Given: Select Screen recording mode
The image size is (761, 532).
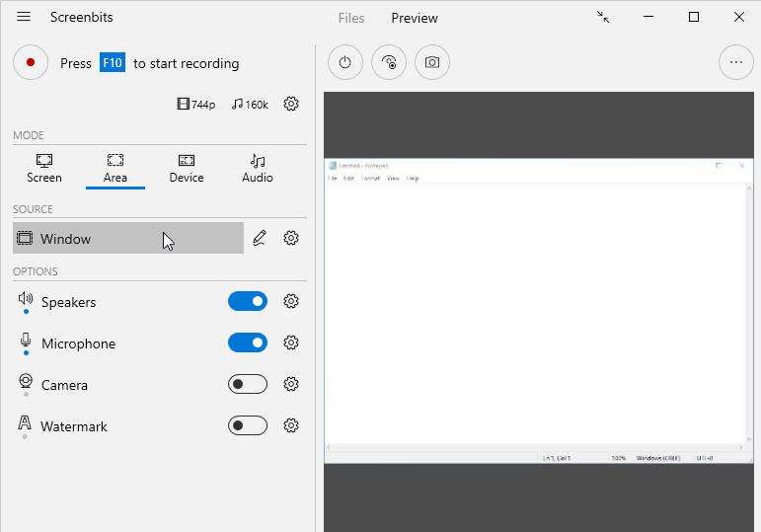Looking at the screenshot, I should pyautogui.click(x=44, y=169).
